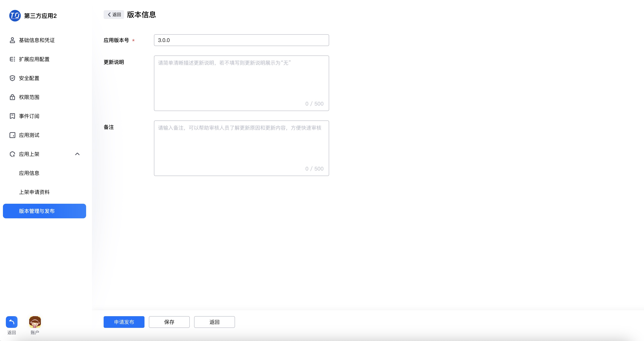644x341 pixels.
Task: Open 基础信息和凭证 menu item
Action: click(x=45, y=40)
